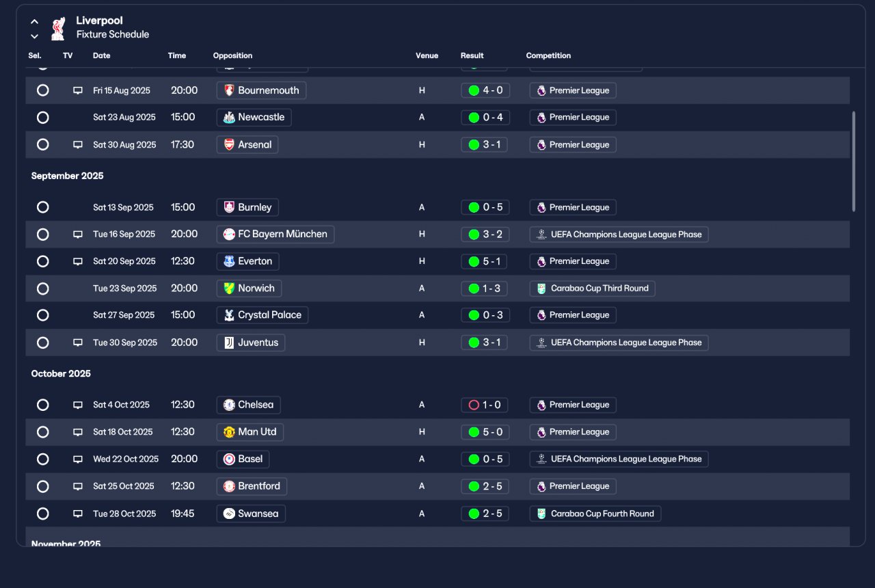Viewport: 875px width, 588px height.
Task: Select the Chelsea fixture radio button
Action: tap(43, 405)
